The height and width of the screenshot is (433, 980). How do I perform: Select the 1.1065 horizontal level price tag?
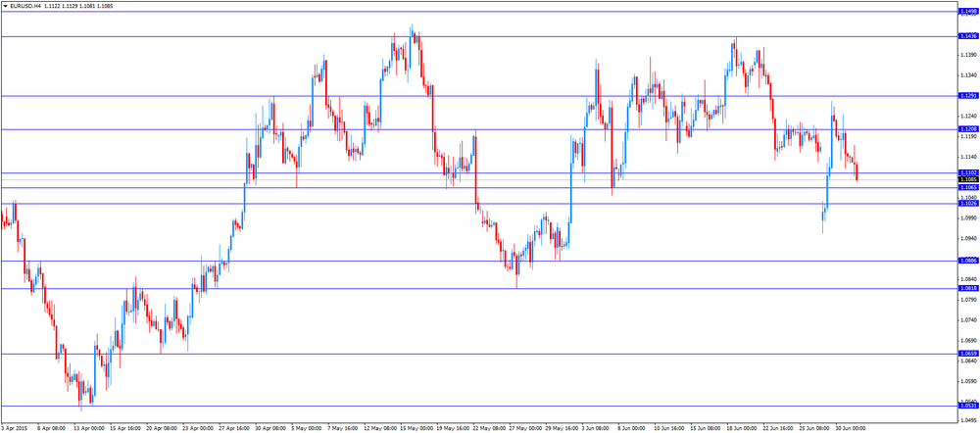pos(968,187)
